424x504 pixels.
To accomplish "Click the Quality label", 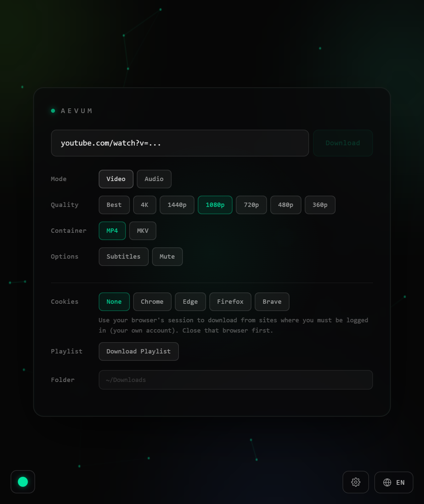I will 65,205.
